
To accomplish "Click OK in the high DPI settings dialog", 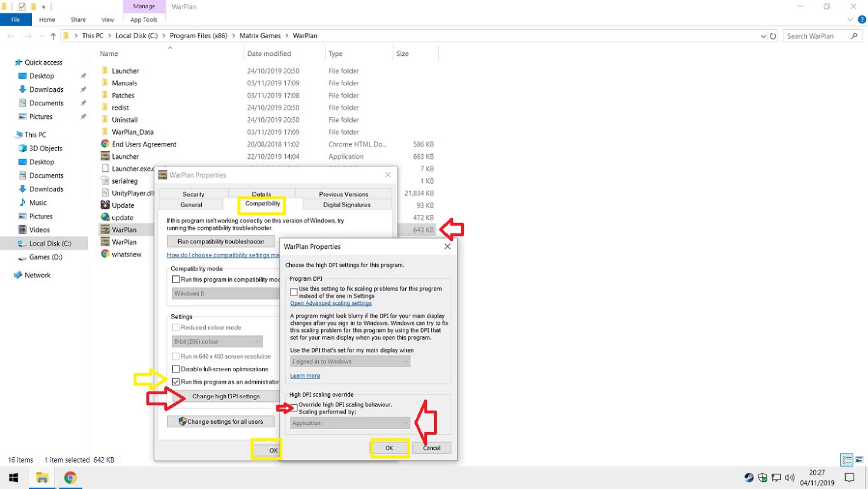I will tap(389, 448).
